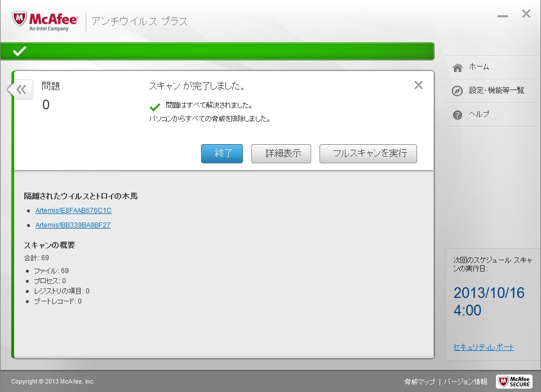This screenshot has height=392, width=541.
Task: Click ファイル: 69 list entry
Action: coord(51,271)
